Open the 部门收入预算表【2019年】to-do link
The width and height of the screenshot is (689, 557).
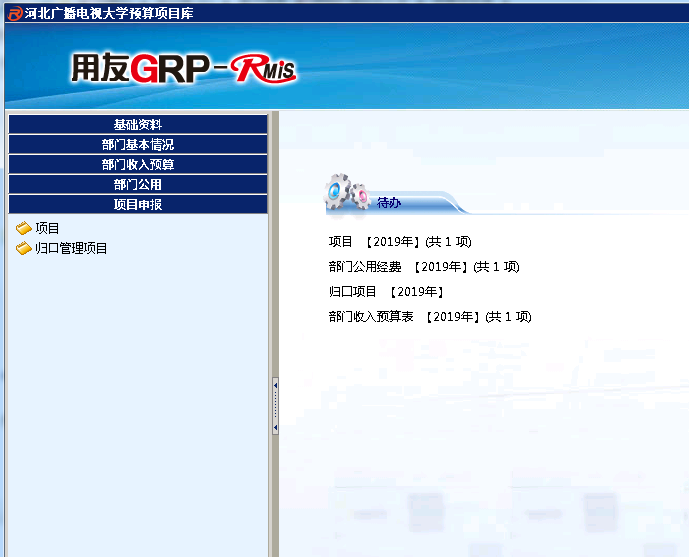[x=429, y=317]
